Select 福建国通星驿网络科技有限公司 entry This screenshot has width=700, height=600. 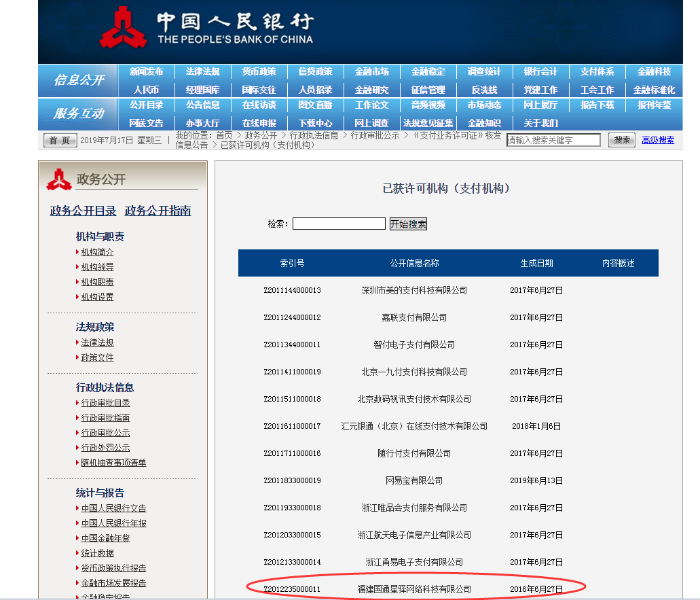(414, 589)
